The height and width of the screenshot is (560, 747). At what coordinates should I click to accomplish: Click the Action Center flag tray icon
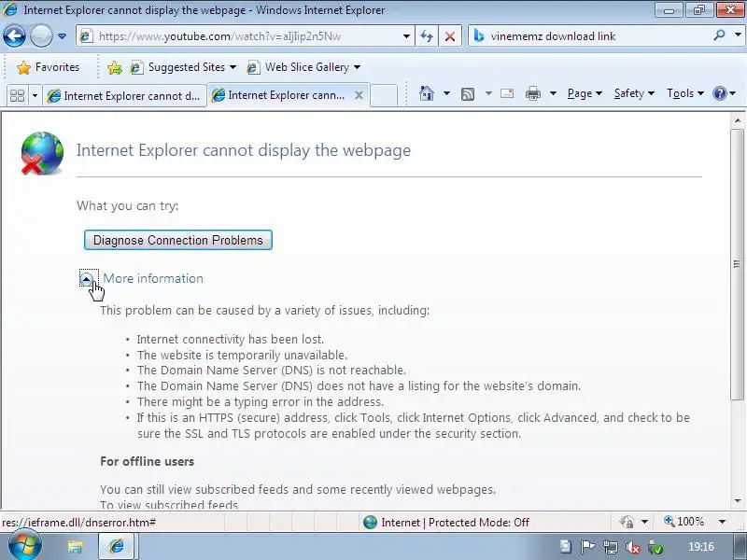(x=587, y=547)
